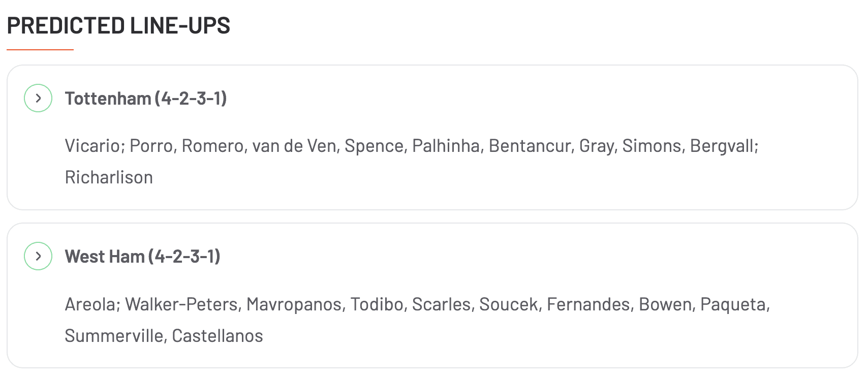
Task: Click the name Areola in West Ham's line-up
Action: click(91, 304)
